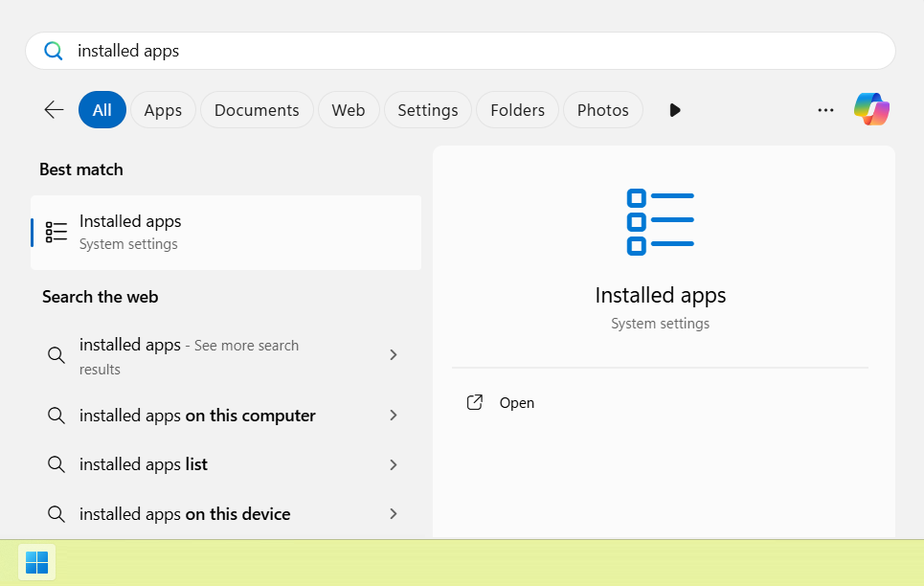Viewport: 924px width, 586px height.
Task: Expand the 'installed apps list' suggestion chevron
Action: pyautogui.click(x=393, y=464)
